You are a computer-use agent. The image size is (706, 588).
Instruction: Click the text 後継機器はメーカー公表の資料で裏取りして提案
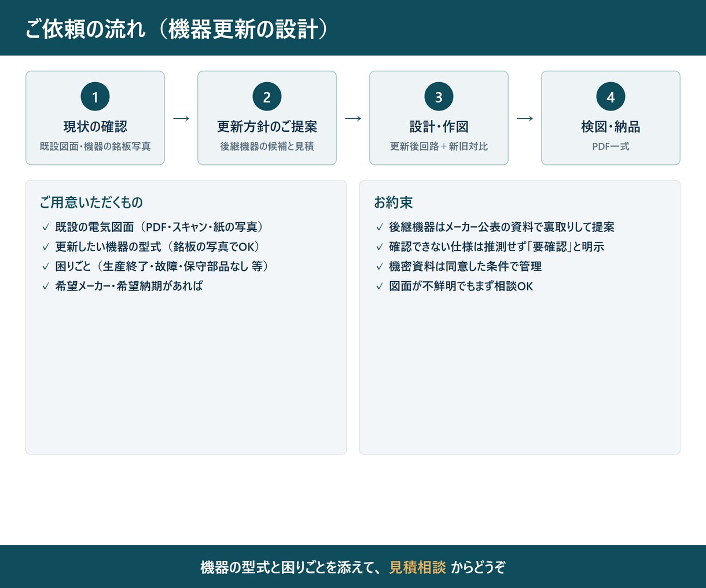[x=502, y=227]
